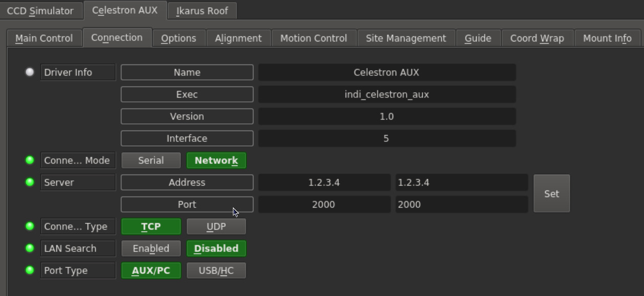This screenshot has width=644, height=296.
Task: Click the Port field label
Action: 187,204
